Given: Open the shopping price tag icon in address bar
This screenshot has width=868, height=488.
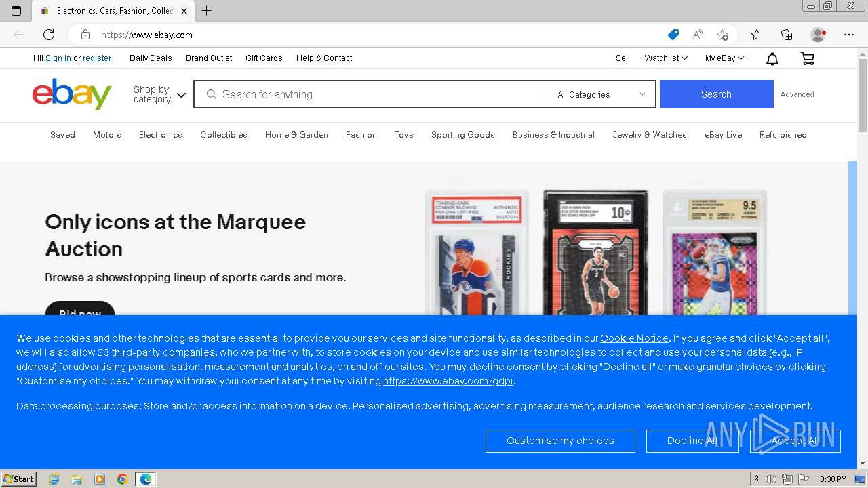Looking at the screenshot, I should click(673, 35).
